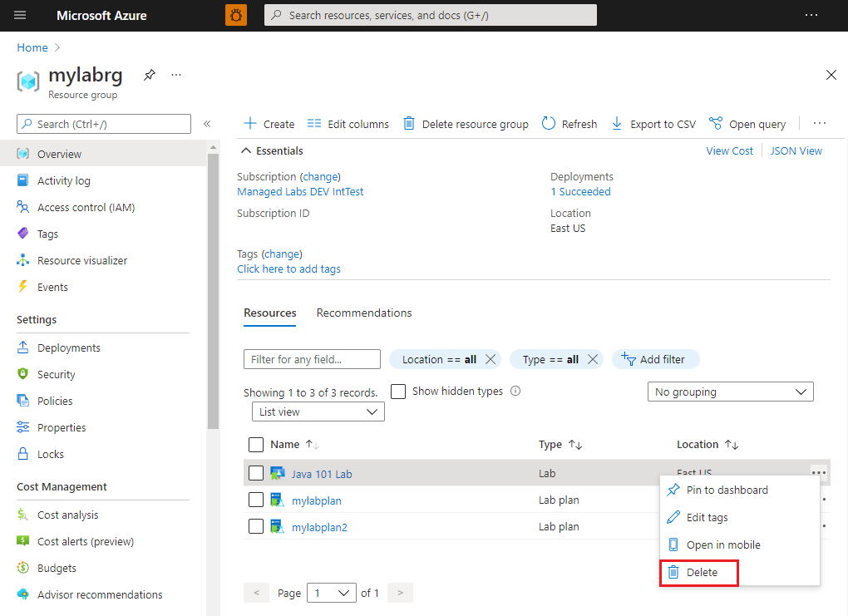Viewport: 848px width, 616px height.
Task: Click the purple Tags icon
Action: tap(22, 233)
